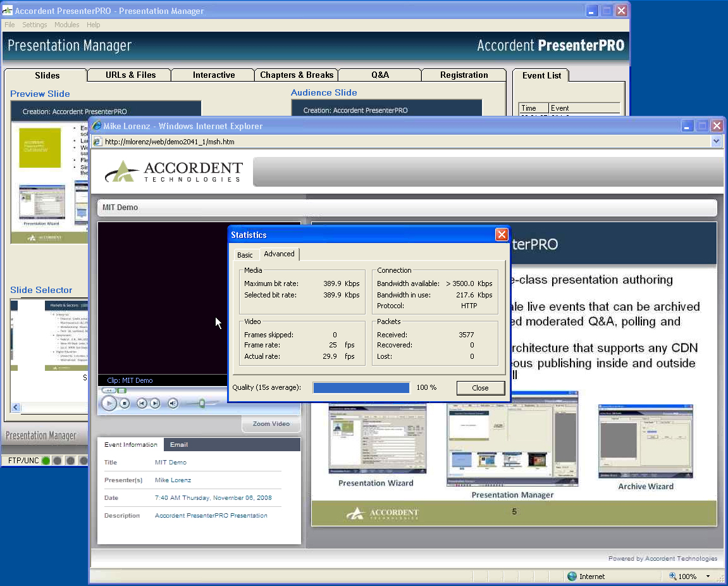The width and height of the screenshot is (728, 586).
Task: Click the Previous track button in player
Action: pos(142,403)
